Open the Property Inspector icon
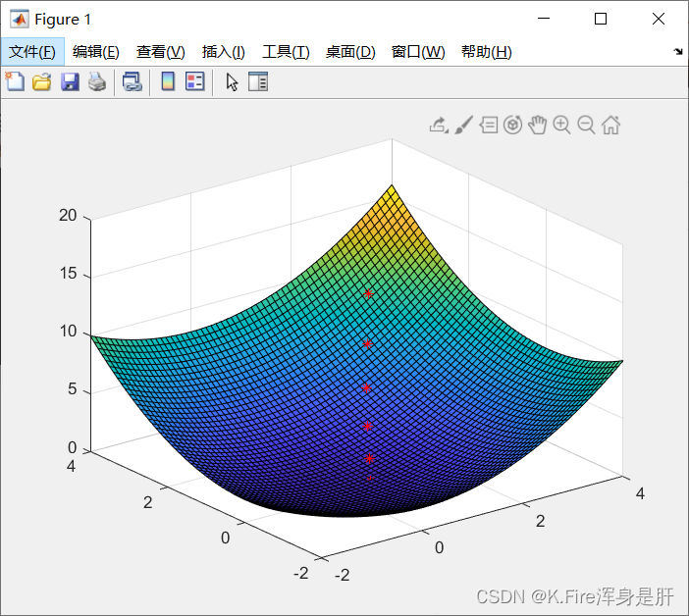Image resolution: width=689 pixels, height=616 pixels. click(x=258, y=81)
